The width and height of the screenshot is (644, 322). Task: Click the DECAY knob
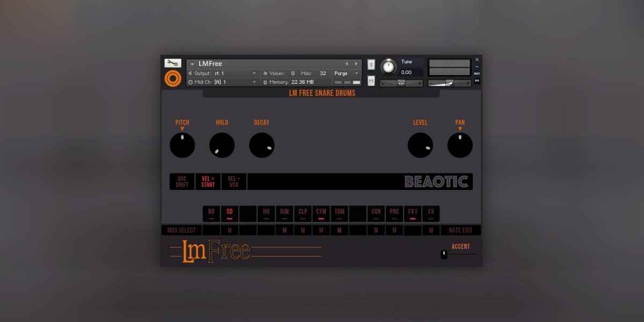coord(262,145)
